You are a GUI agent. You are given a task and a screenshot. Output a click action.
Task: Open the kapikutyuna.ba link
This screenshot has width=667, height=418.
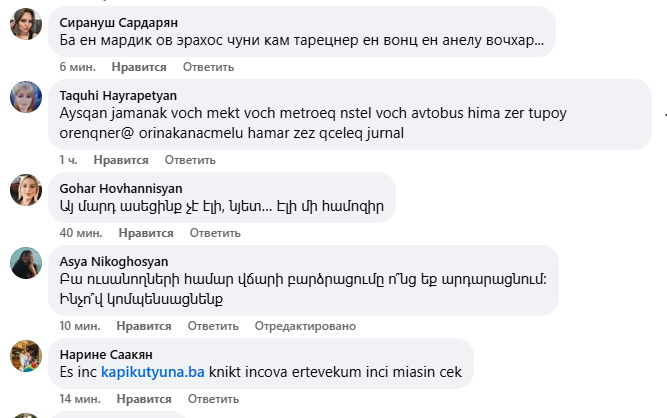(153, 372)
